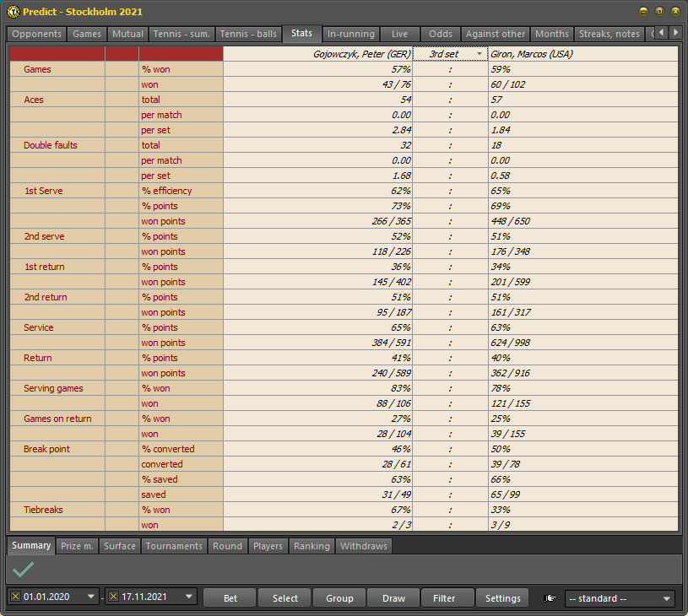Toggle the start date 01.01.2020 checkbox
This screenshot has height=616, width=688.
point(15,597)
